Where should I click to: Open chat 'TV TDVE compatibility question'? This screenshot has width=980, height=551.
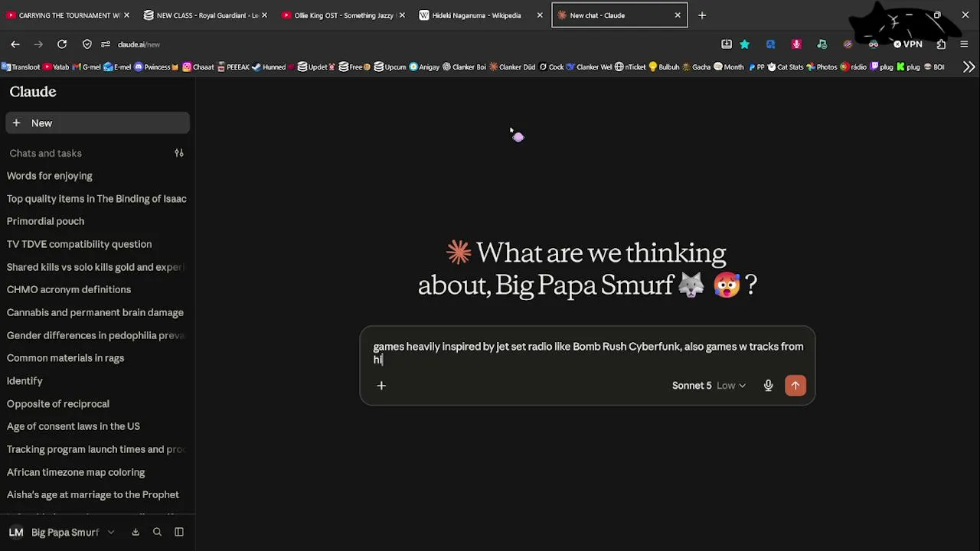79,244
